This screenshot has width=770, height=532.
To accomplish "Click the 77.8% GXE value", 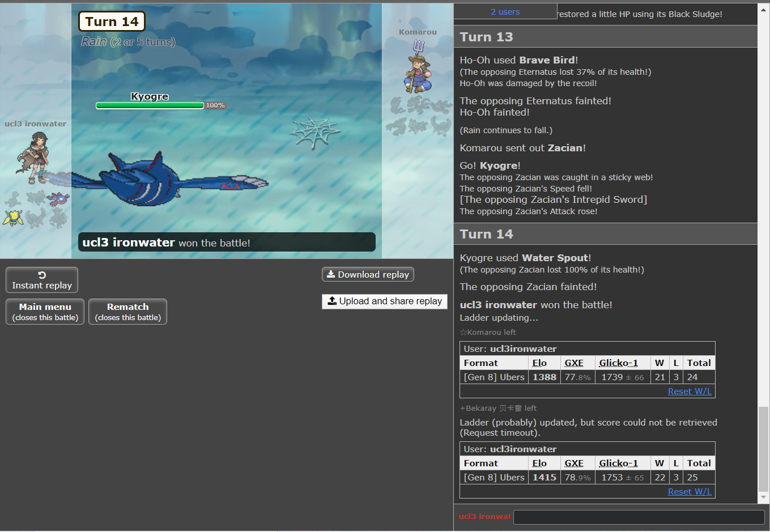I will [x=577, y=377].
